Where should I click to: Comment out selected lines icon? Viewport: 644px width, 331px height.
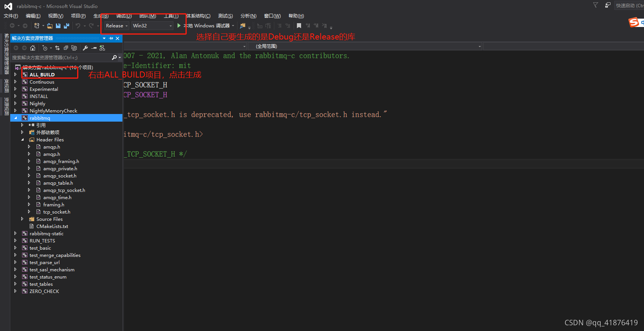coord(279,25)
